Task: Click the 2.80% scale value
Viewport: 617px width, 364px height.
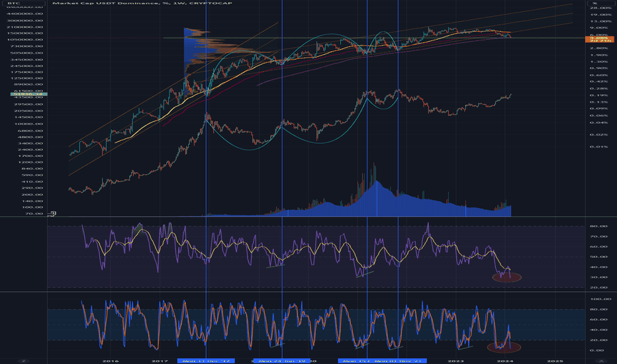Action: pos(599,48)
